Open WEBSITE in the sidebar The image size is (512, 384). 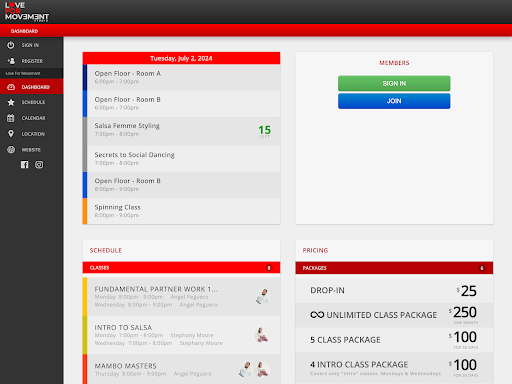[x=32, y=150]
